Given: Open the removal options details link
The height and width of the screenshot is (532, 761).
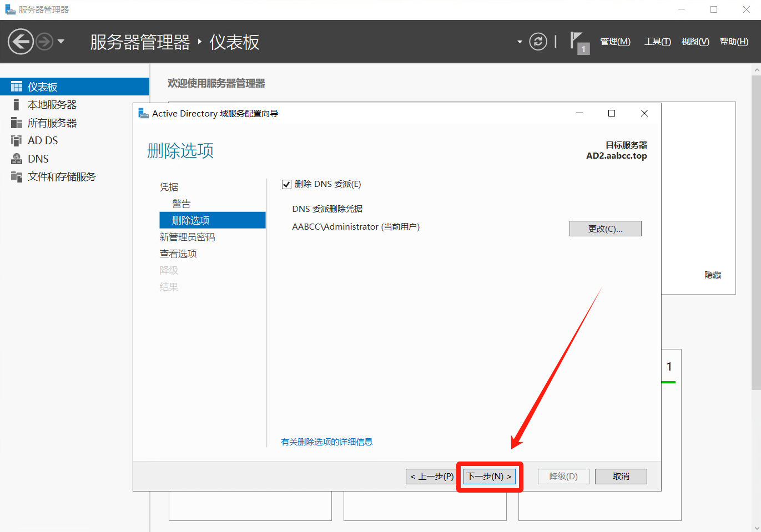Looking at the screenshot, I should click(x=326, y=442).
